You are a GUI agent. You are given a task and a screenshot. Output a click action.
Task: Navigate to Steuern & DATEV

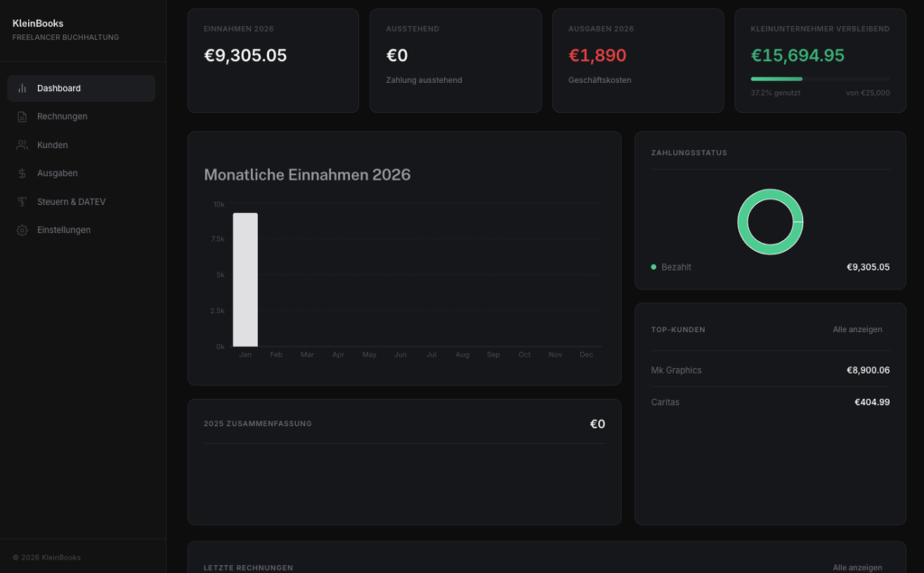pos(72,201)
